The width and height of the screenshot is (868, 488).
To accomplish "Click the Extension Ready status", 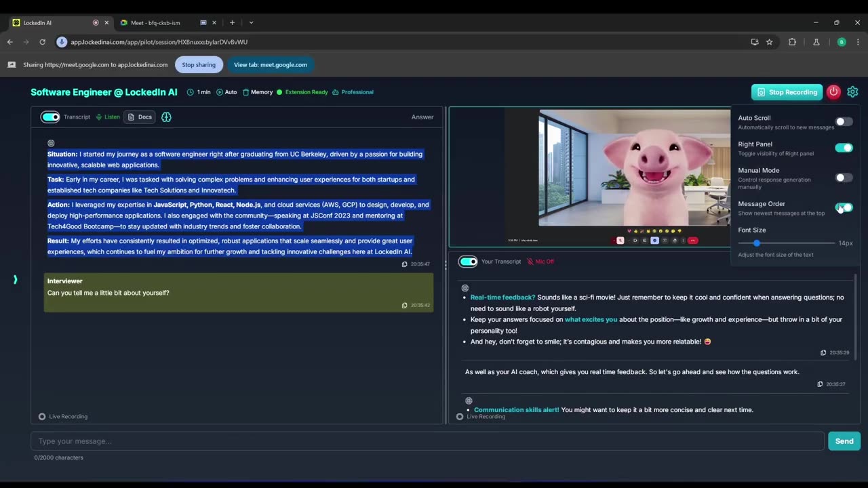I will pyautogui.click(x=302, y=92).
